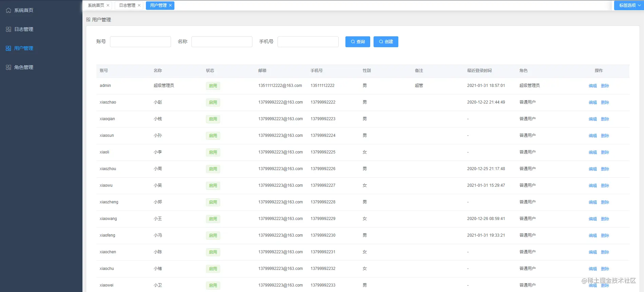This screenshot has height=292, width=644.
Task: Click the grid icon beside 用户管理 in the sidebar
Action: 8,48
